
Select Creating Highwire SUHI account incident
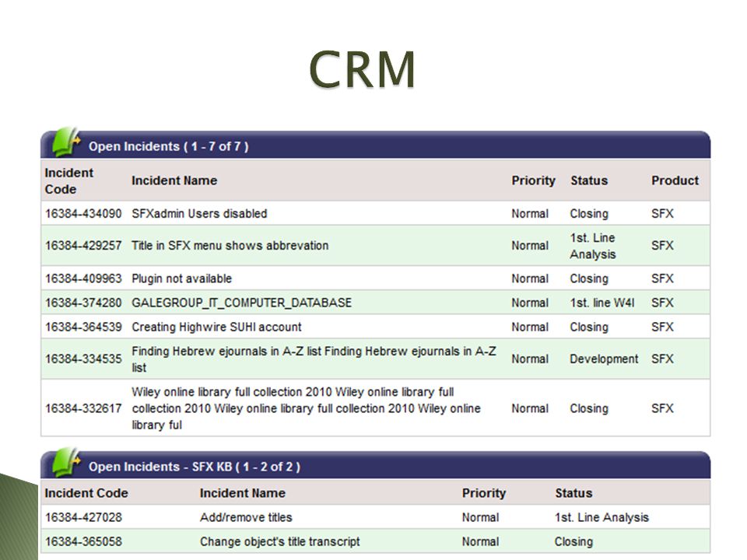point(216,327)
